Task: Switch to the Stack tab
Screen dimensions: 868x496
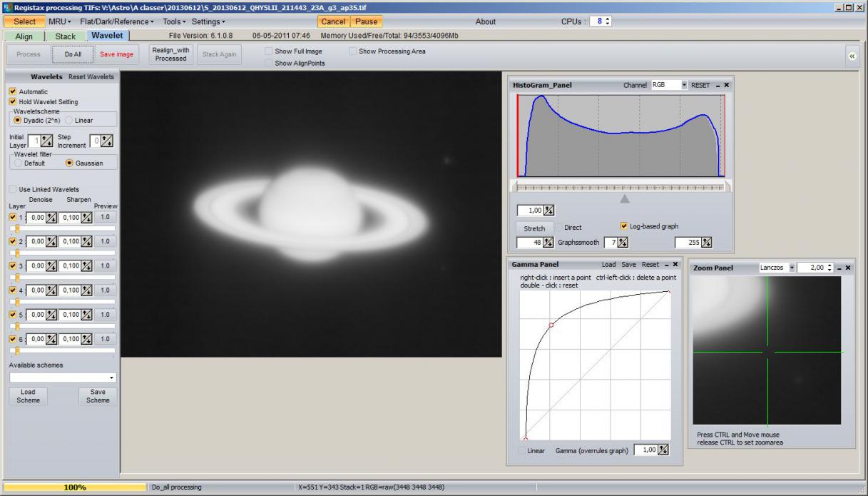Action: (x=65, y=36)
